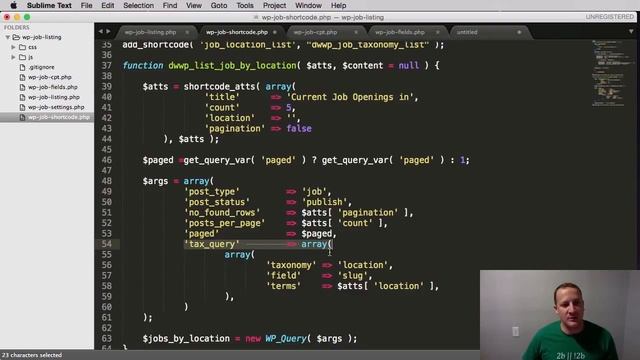Open wp-job-shortcode.php from the sidebar
This screenshot has height=360, width=640.
click(x=58, y=117)
